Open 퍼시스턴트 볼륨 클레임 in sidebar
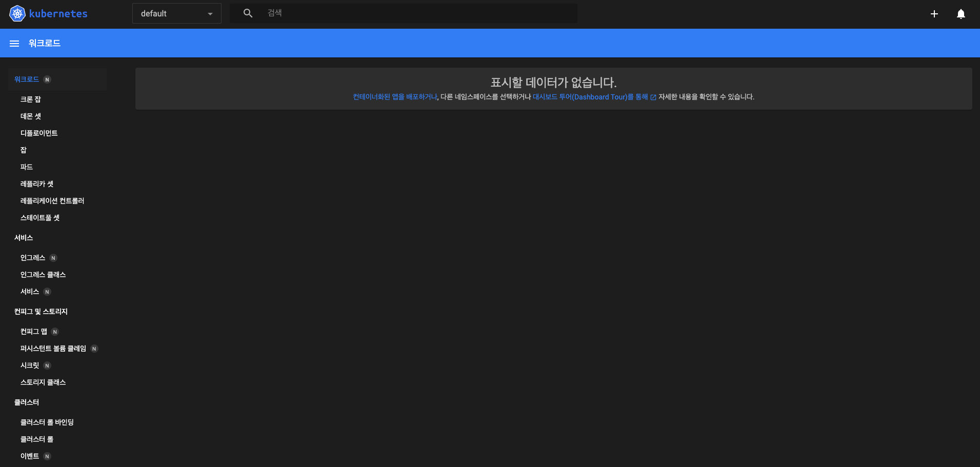 point(53,349)
